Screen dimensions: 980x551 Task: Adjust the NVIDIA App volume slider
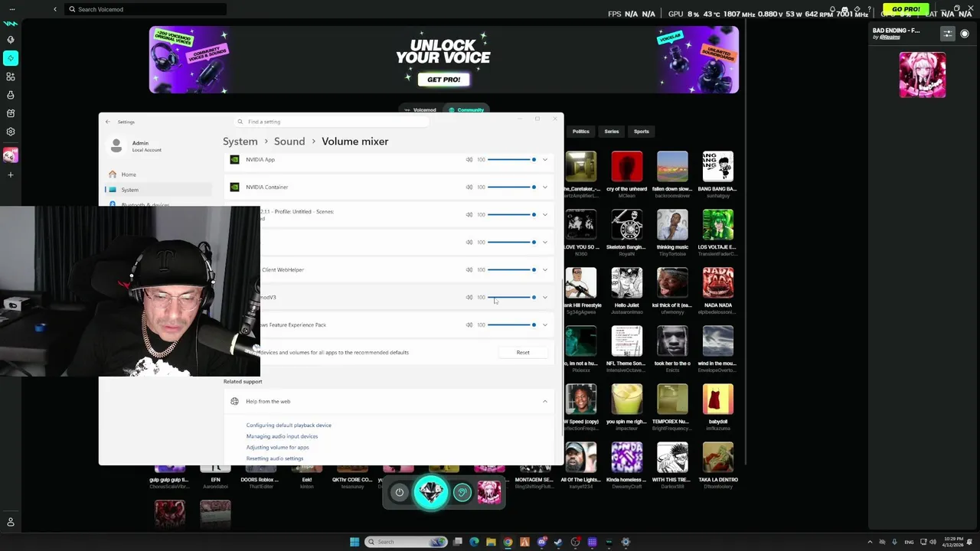coord(511,160)
